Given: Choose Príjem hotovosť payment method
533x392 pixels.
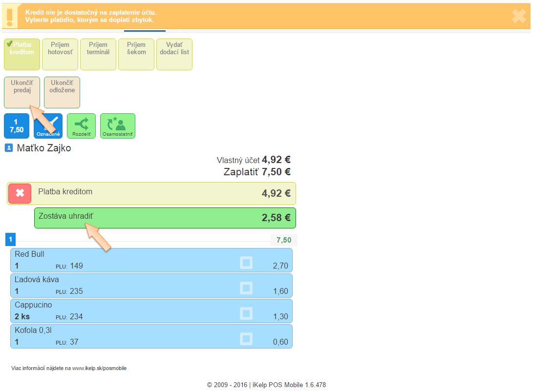Looking at the screenshot, I should pos(60,54).
